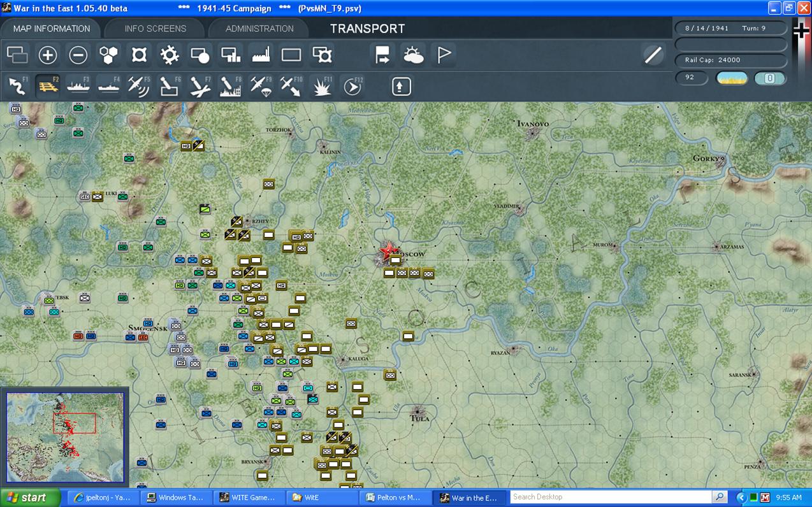Click the Penza city label
812x507 pixels.
coord(752,466)
